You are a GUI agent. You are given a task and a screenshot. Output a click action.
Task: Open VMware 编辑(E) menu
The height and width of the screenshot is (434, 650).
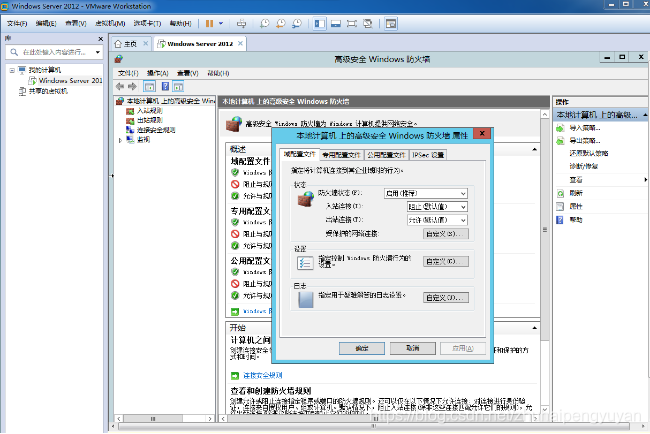click(46, 24)
